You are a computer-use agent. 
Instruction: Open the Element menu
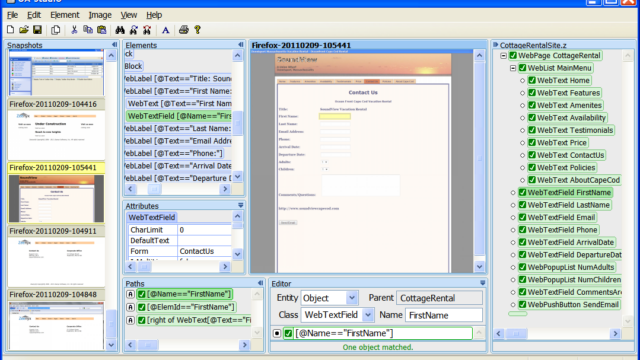pos(64,15)
